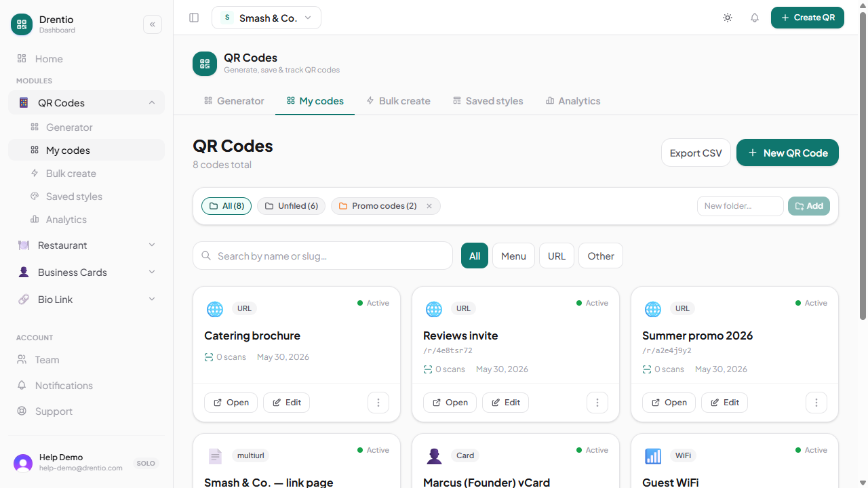The image size is (868, 488).
Task: Open the Smash & Co. workspace dropdown
Action: pos(267,18)
